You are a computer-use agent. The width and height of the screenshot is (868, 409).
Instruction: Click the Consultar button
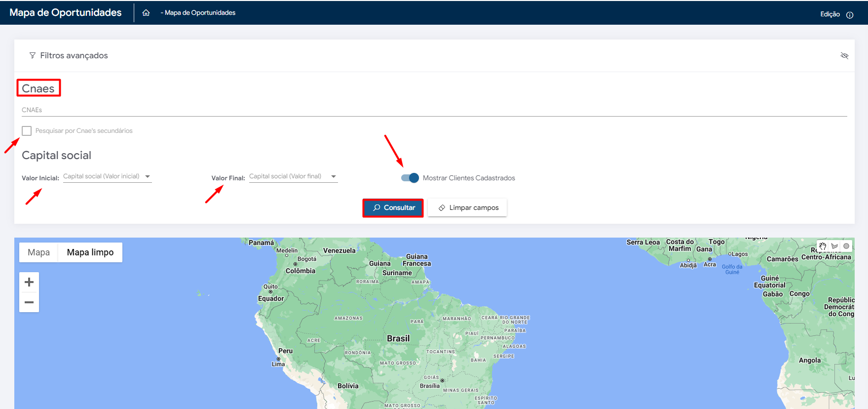coord(393,208)
